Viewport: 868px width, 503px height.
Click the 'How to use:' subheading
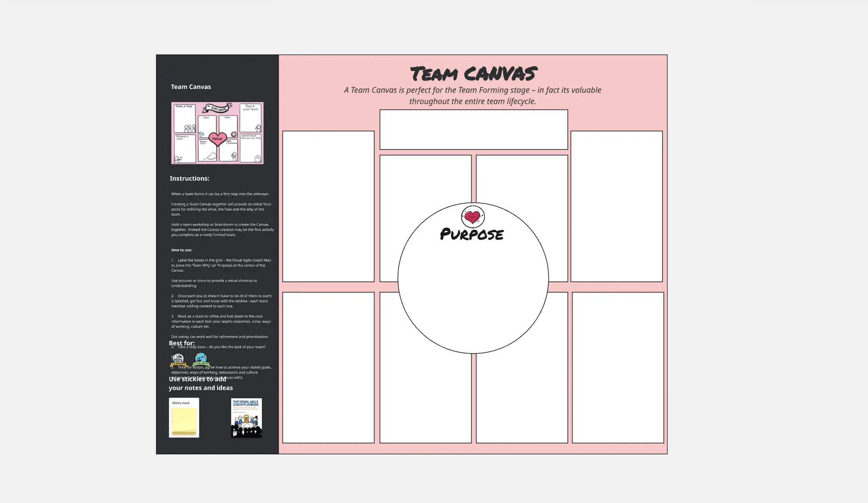[x=182, y=250]
